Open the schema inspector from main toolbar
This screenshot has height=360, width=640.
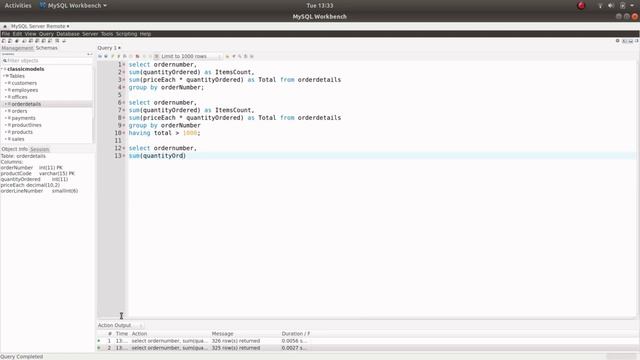[17, 41]
